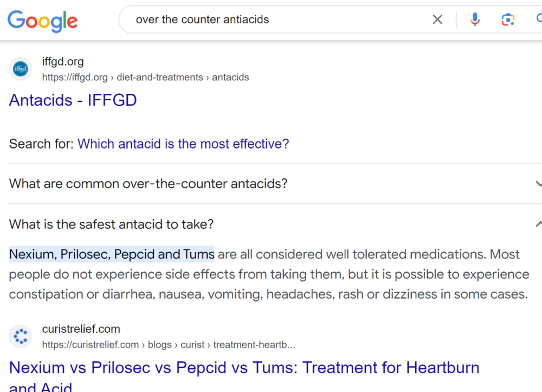The height and width of the screenshot is (392, 542).
Task: Open the "Antacids - IFFGD" result
Action: click(73, 100)
